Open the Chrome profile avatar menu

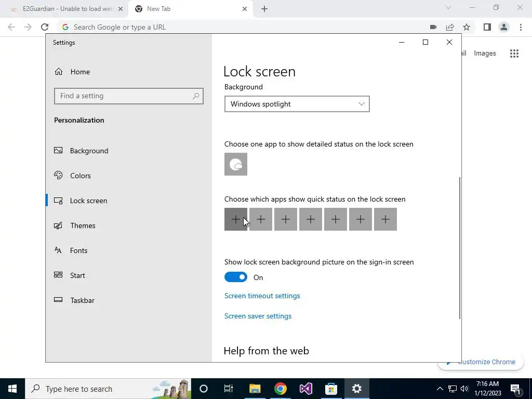tap(504, 27)
